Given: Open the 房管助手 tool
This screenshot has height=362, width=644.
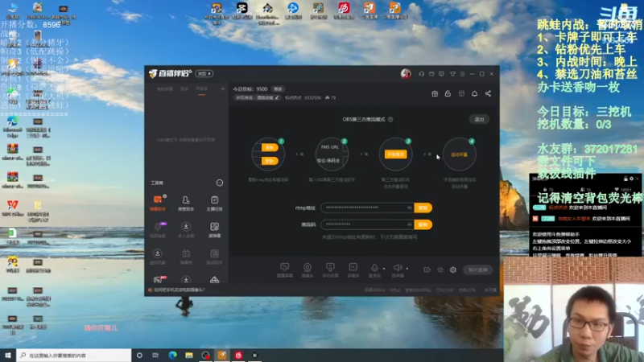Looking at the screenshot, I should click(186, 203).
